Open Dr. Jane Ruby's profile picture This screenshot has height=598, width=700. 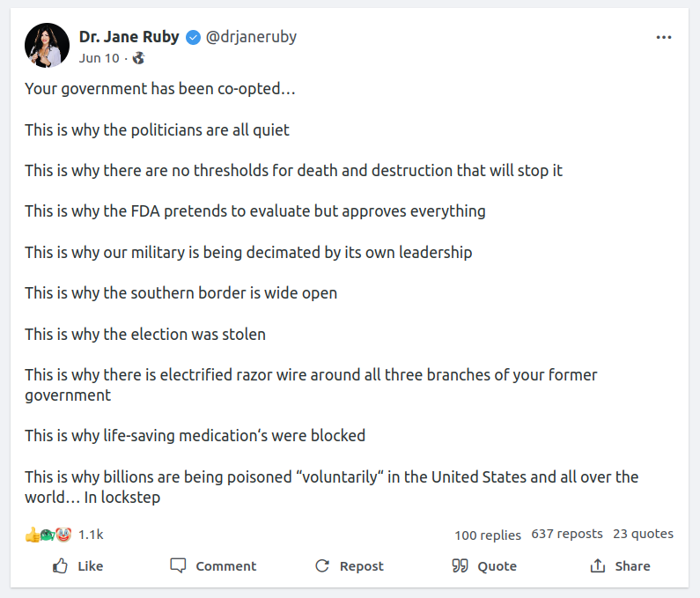tap(47, 45)
